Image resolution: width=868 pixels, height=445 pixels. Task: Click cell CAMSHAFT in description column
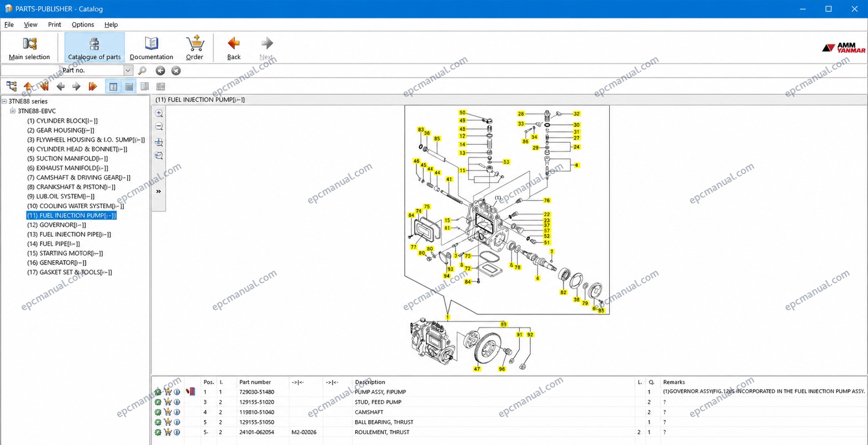pyautogui.click(x=369, y=412)
